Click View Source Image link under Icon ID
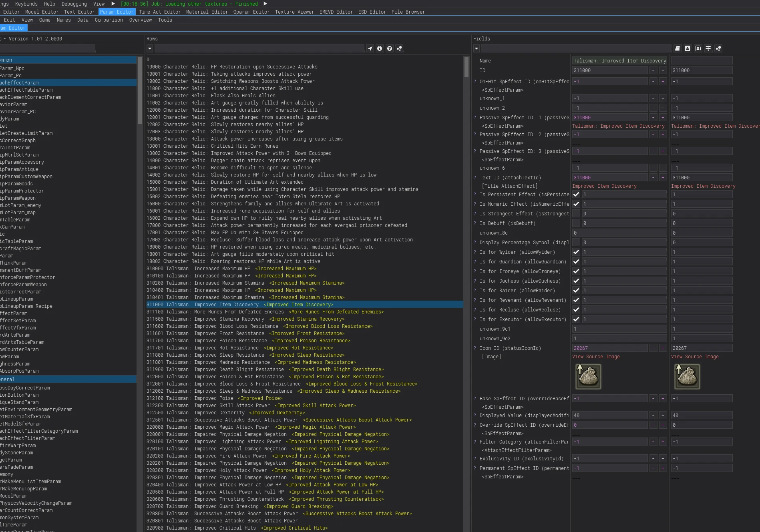The height and width of the screenshot is (532, 760). coord(596,357)
